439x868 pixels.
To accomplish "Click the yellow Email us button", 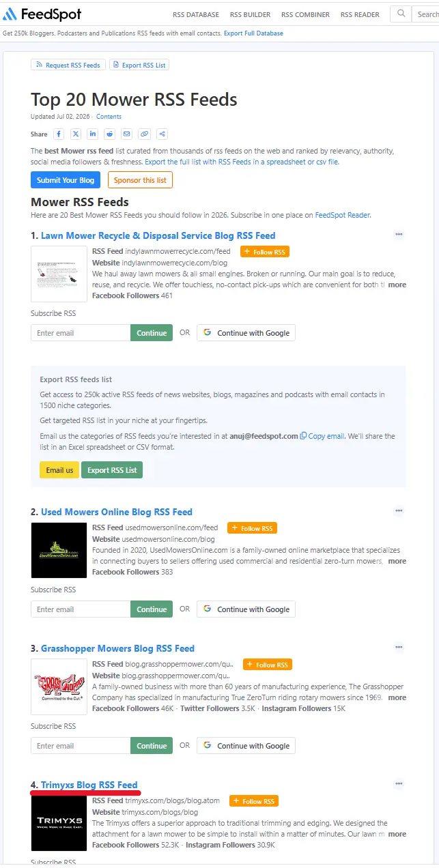I will [59, 470].
